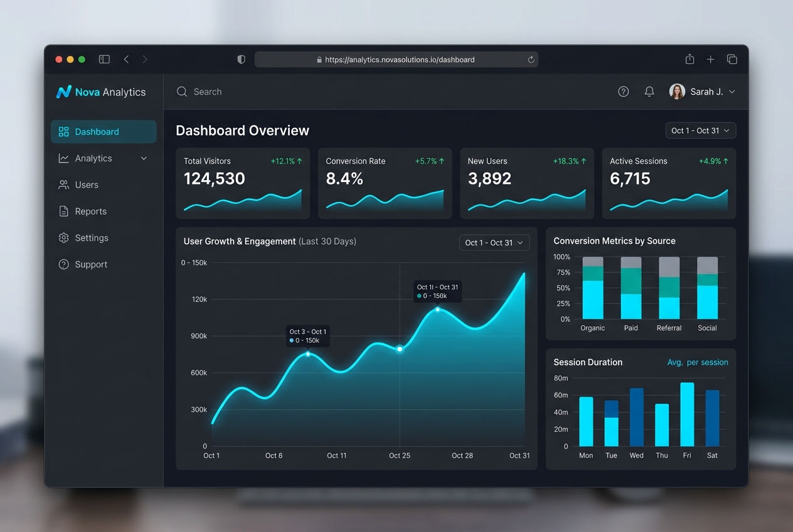The image size is (793, 532).
Task: Click the Users people icon in sidebar
Action: (x=63, y=184)
